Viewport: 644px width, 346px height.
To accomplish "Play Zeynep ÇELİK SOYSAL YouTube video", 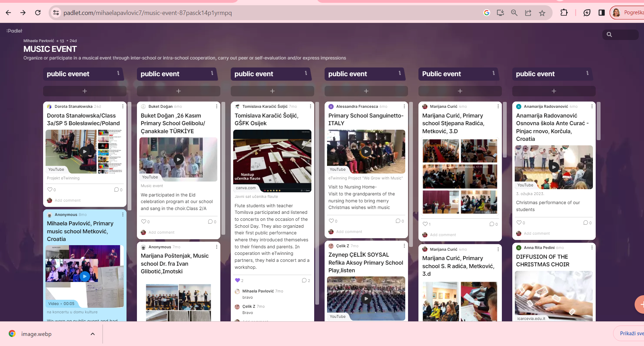I will click(366, 298).
